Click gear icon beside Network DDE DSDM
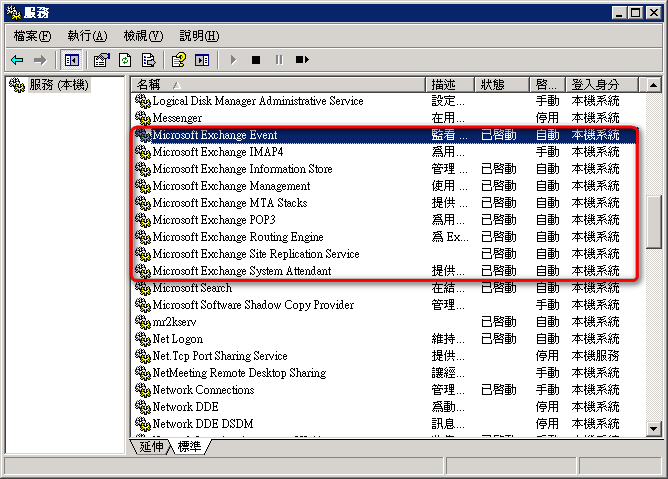668x479 pixels. pos(143,424)
